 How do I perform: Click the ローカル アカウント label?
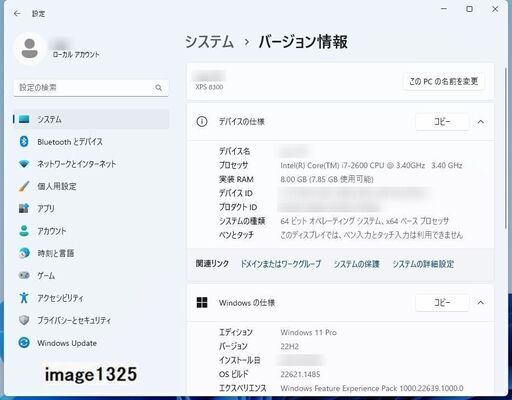pos(76,55)
